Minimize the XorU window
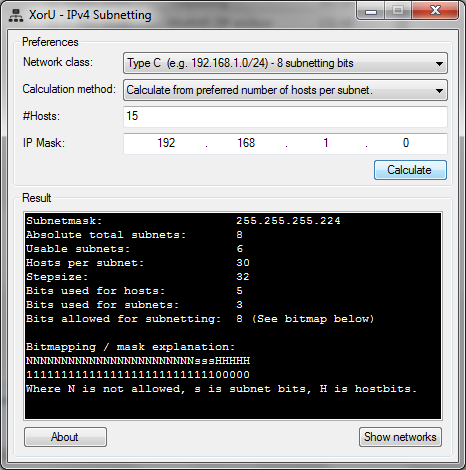466x470 pixels. click(371, 11)
